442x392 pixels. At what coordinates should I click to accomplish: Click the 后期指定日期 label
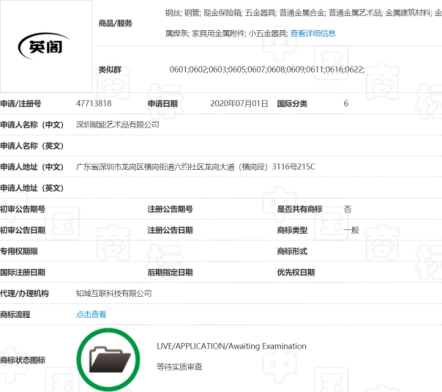pos(170,272)
